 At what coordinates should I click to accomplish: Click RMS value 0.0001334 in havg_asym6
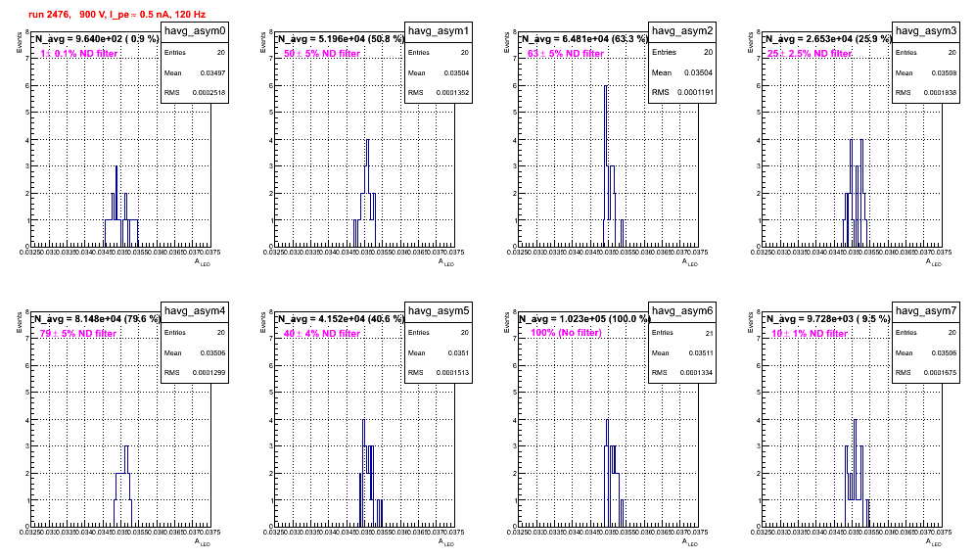tap(696, 373)
